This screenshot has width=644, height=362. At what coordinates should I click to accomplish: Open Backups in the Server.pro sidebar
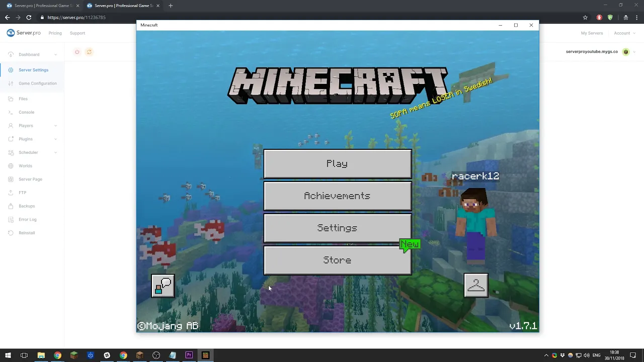point(27,206)
